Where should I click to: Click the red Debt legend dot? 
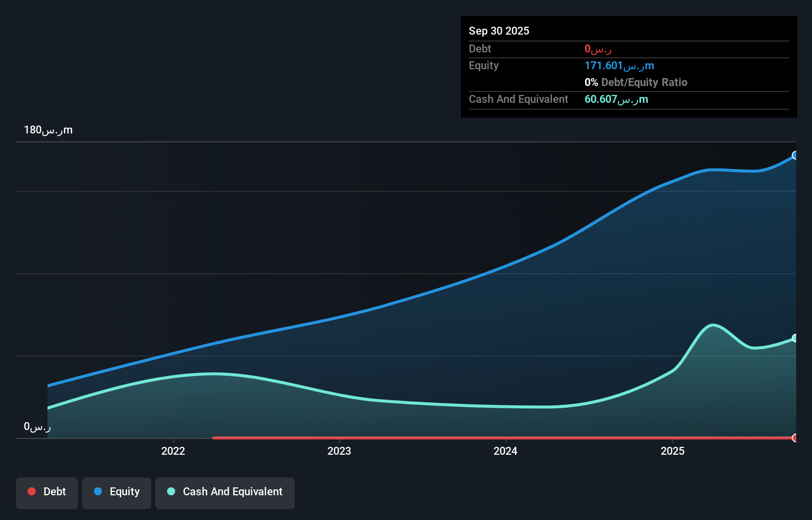(x=32, y=491)
